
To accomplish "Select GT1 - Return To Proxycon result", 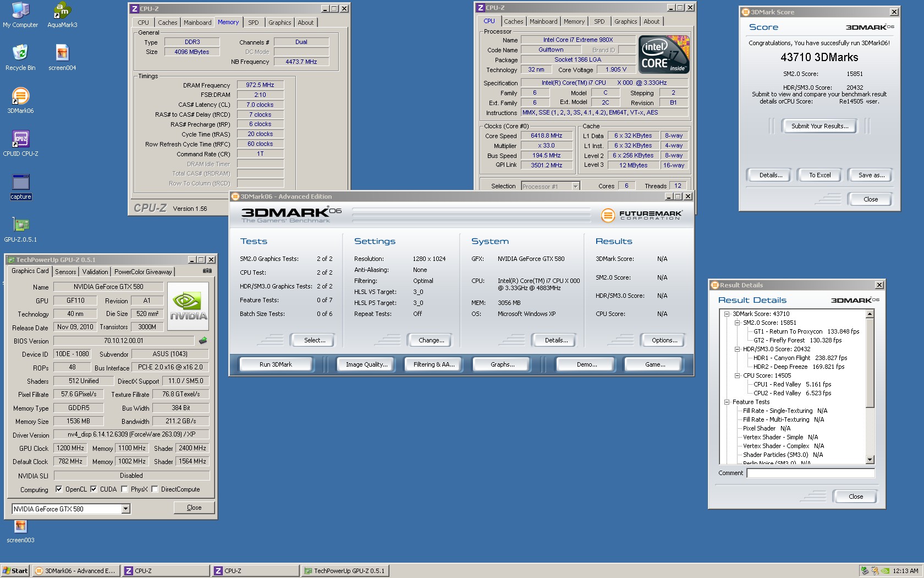I will click(x=806, y=331).
